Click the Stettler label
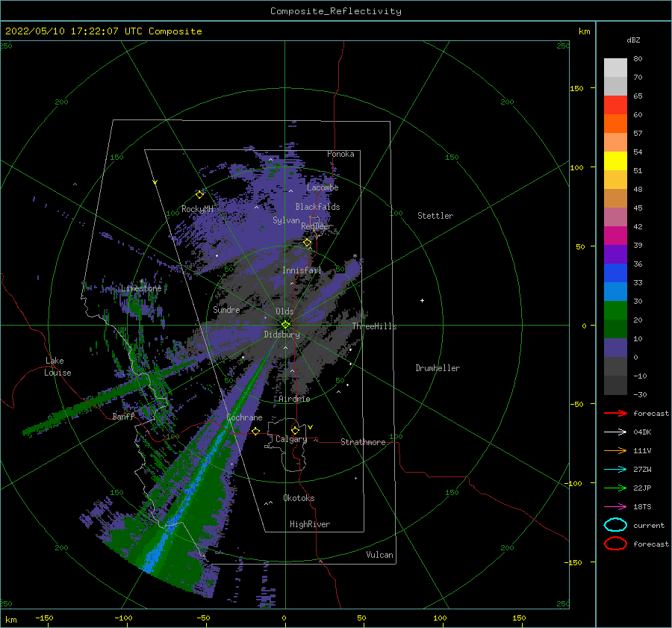 (x=435, y=216)
